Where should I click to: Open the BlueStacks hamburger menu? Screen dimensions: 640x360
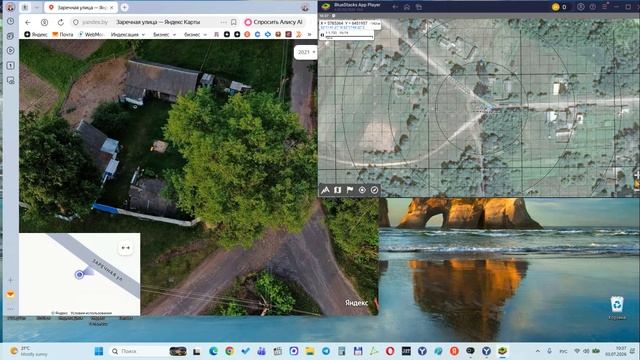click(605, 7)
